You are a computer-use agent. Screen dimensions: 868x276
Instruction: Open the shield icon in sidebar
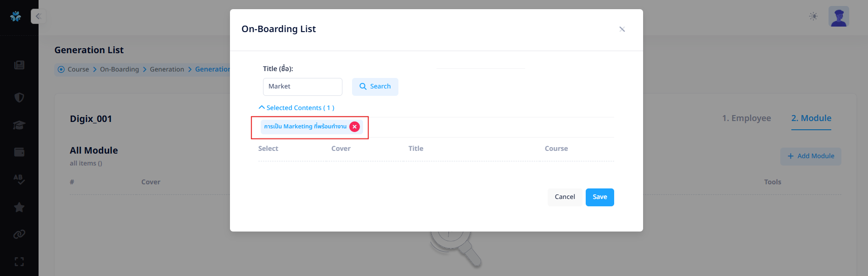click(x=19, y=97)
